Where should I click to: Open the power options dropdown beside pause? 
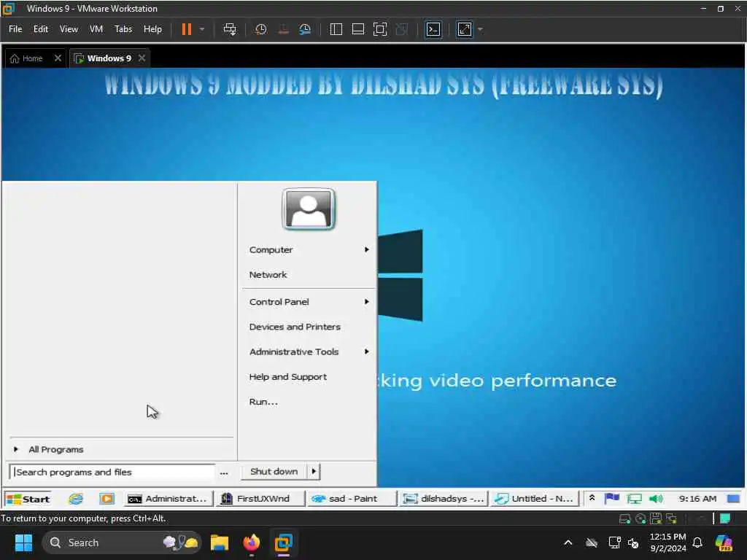(202, 29)
